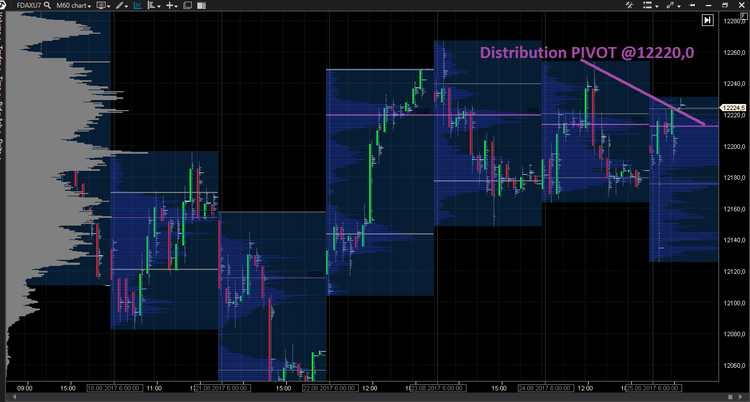750x402 pixels.
Task: Click the chain link windows icon
Action: pyautogui.click(x=672, y=5)
